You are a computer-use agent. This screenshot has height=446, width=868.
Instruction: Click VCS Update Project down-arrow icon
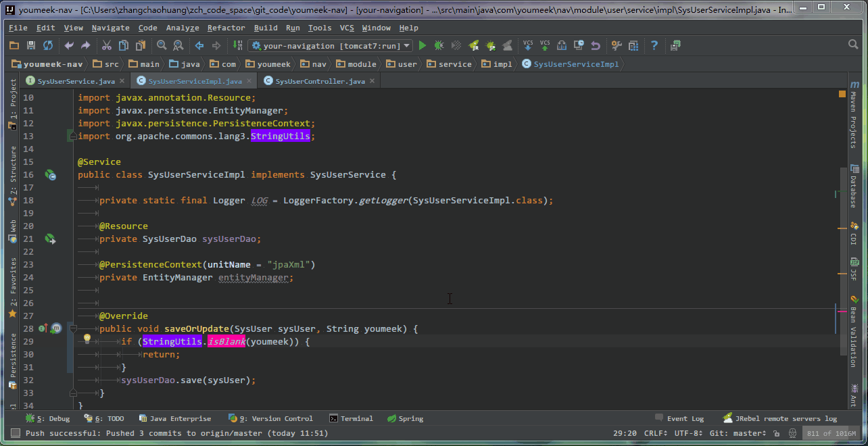pos(528,45)
